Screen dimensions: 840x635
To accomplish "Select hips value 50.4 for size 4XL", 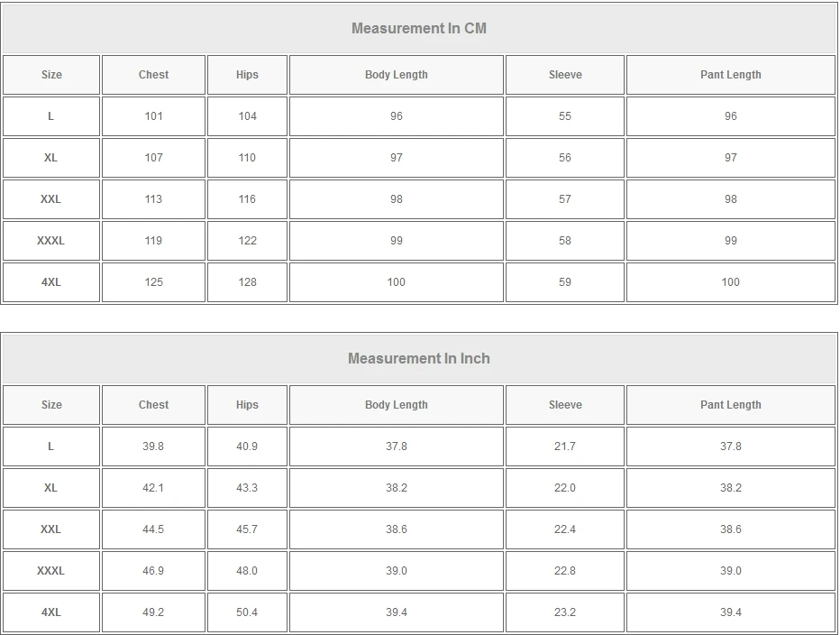I will [247, 612].
